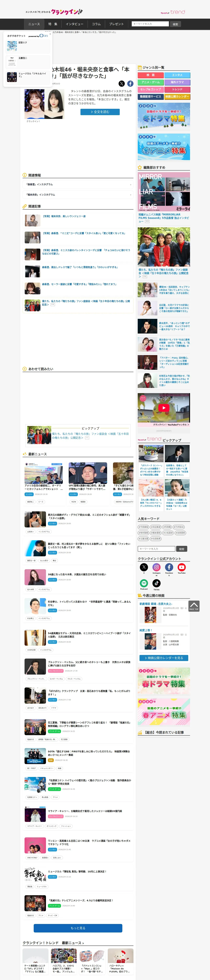
Task: Open 「森香澄」インスタグラム row chevron
Action: pos(131,185)
